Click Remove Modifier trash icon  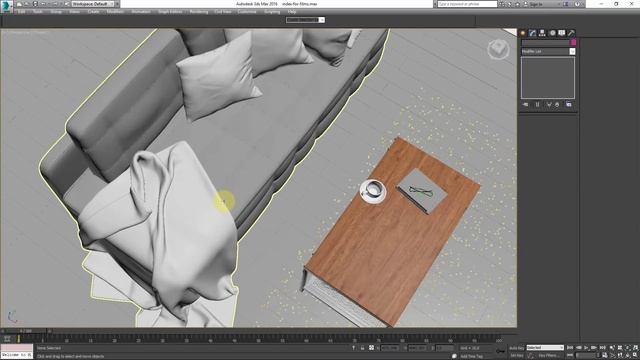click(557, 104)
